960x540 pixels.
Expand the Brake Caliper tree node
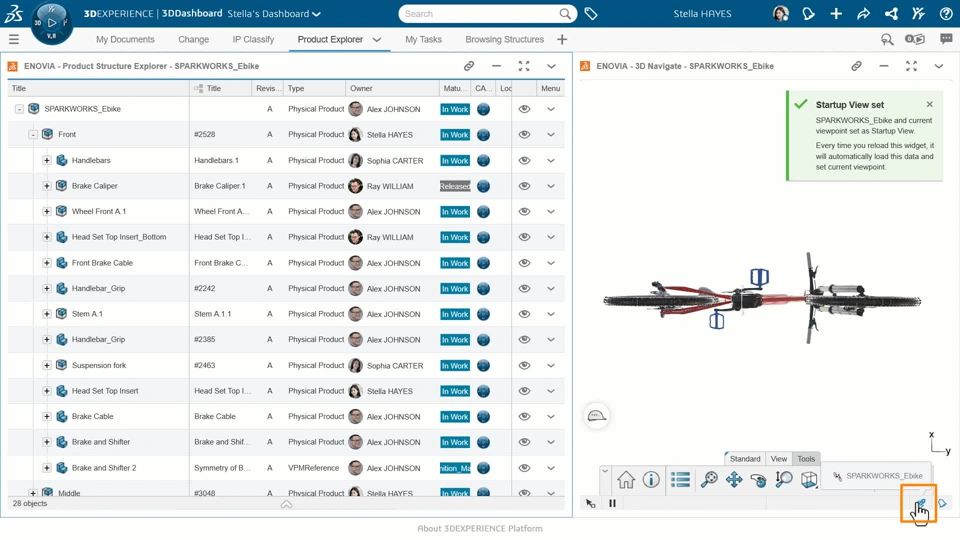click(47, 186)
